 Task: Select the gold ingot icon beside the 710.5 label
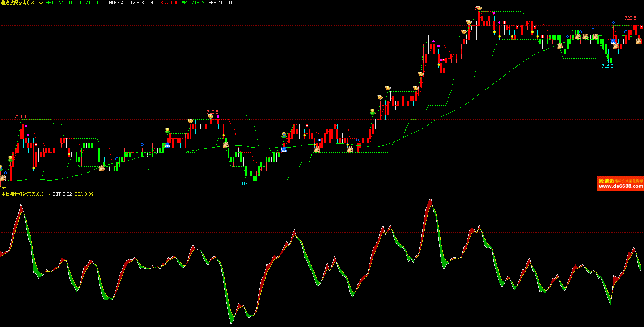[x=211, y=116]
